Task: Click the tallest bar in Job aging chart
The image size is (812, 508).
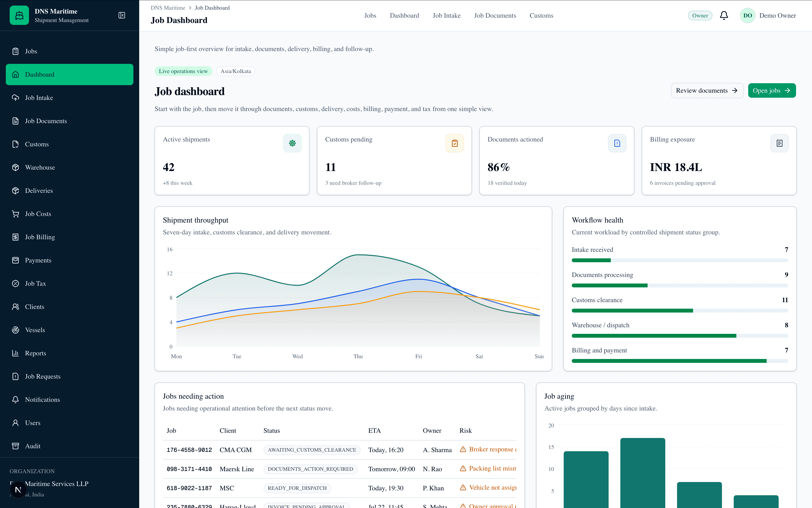Action: [643, 473]
